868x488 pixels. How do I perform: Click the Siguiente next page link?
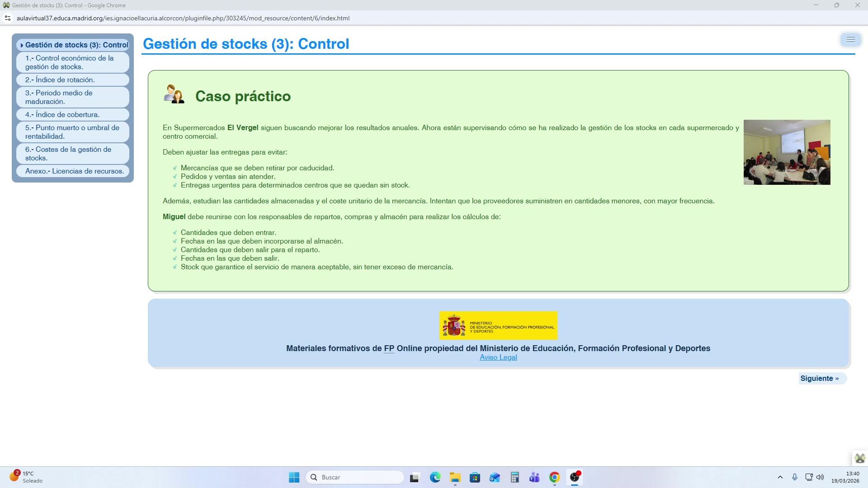point(819,378)
